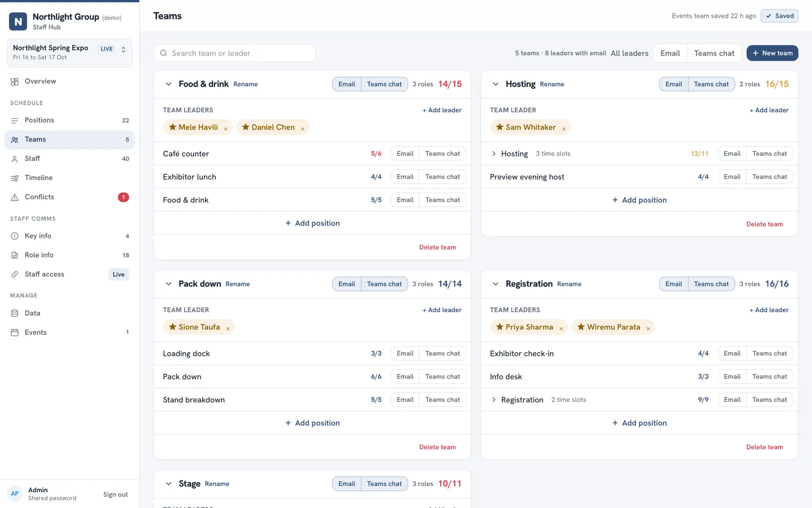Rename the Stage team
Screen dimensions: 812x508
tap(217, 484)
